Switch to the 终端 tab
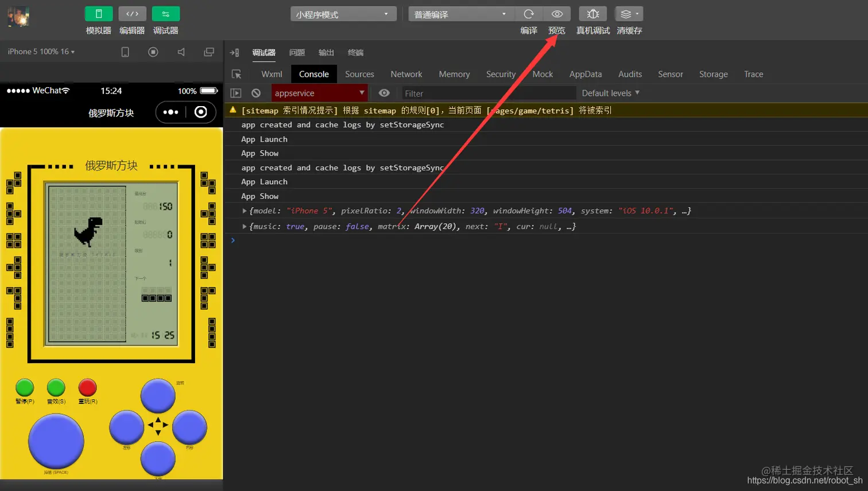The width and height of the screenshot is (868, 491). point(355,53)
